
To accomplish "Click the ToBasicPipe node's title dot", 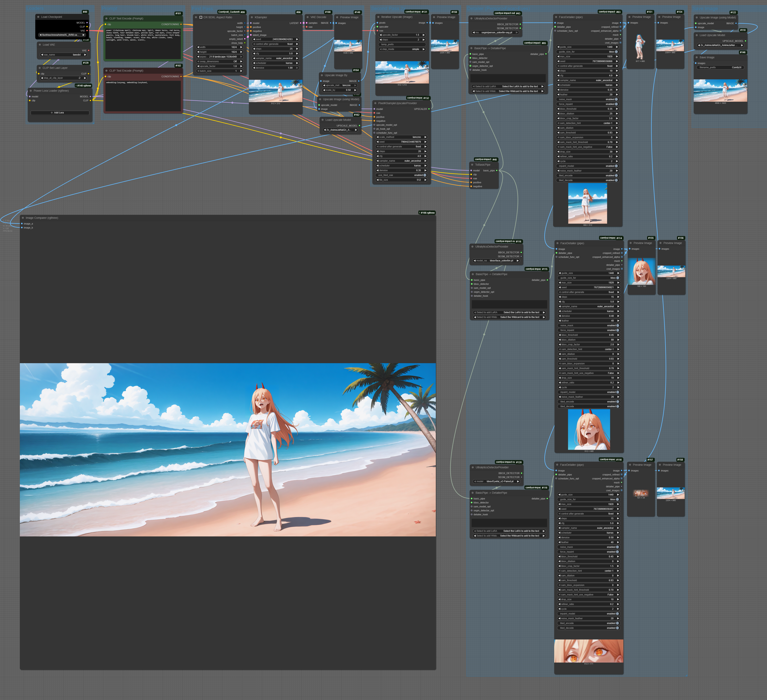I will [x=472, y=165].
